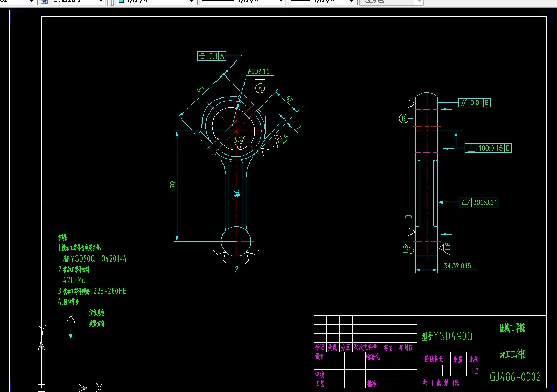Select the circled datum A symbol

click(x=260, y=88)
